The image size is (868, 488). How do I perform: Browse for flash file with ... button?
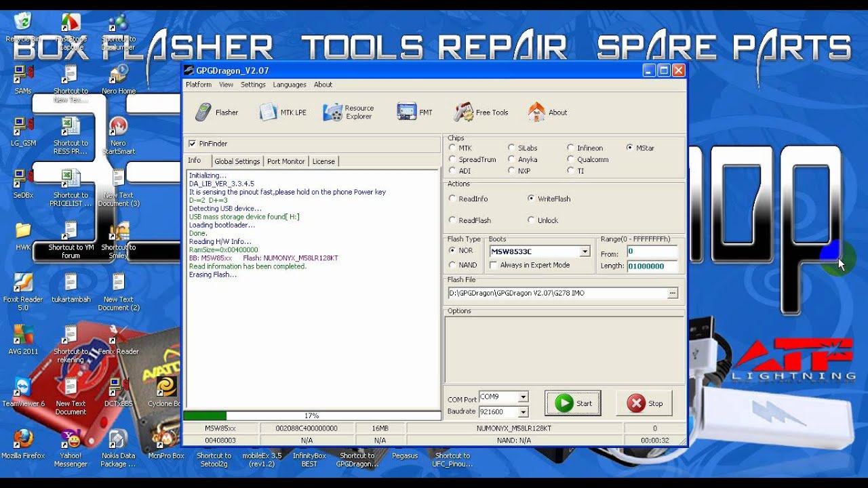coord(672,293)
